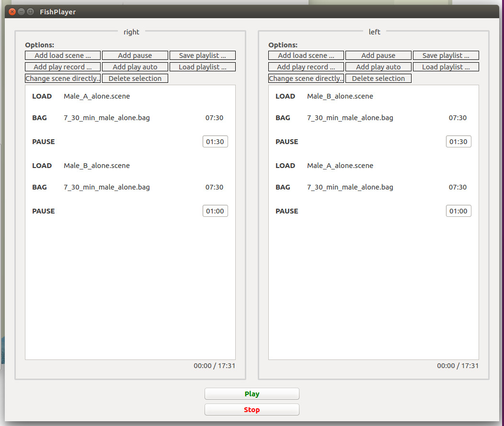Viewport: 504px width, 426px height.
Task: Click second PAUSE label in right playlist
Action: coord(44,211)
